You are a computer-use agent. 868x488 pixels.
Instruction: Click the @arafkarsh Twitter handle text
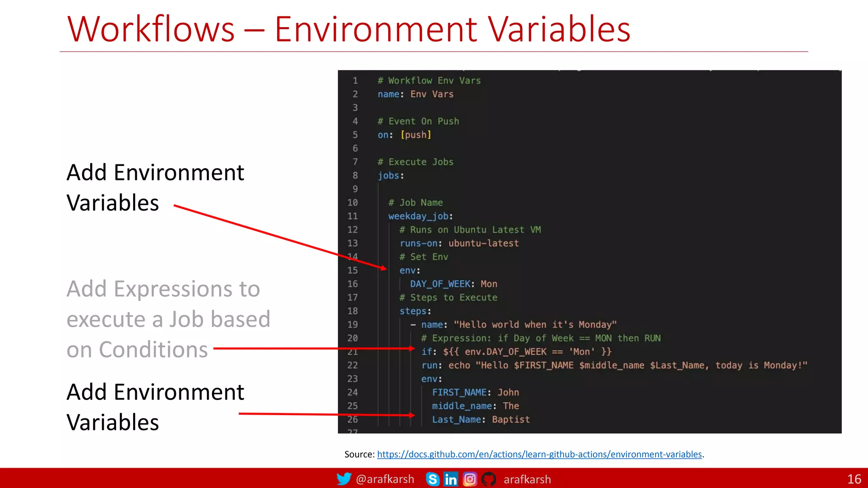point(385,479)
